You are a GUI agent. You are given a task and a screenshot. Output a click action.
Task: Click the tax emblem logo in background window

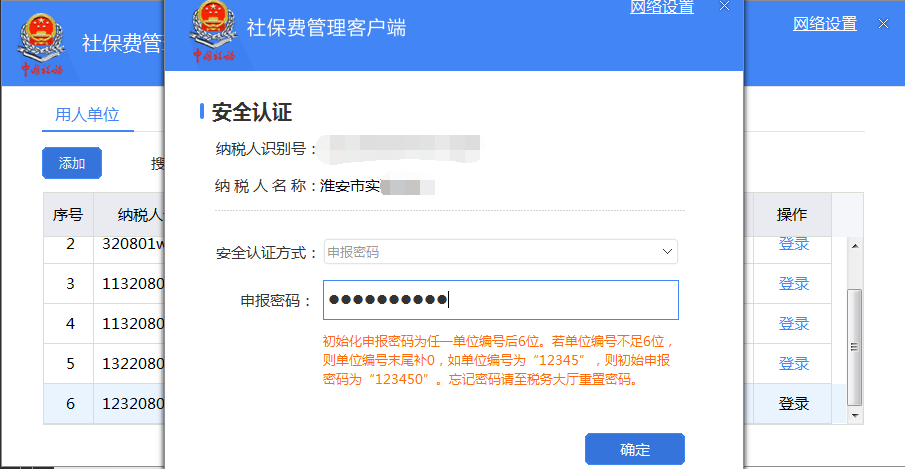41,45
